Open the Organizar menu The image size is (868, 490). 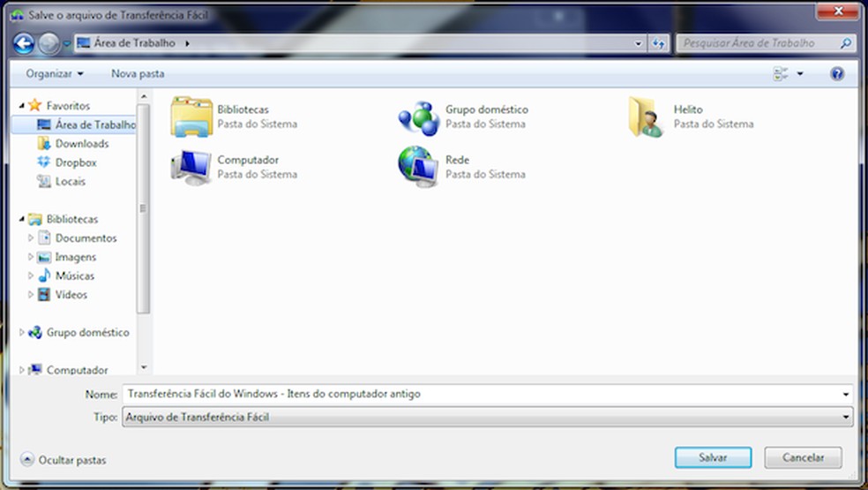point(55,74)
